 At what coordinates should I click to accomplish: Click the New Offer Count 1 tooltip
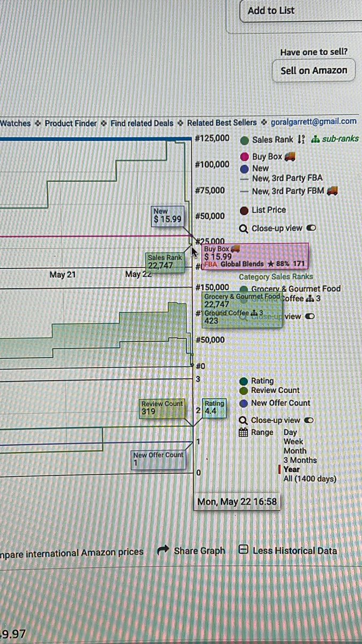coord(159,459)
